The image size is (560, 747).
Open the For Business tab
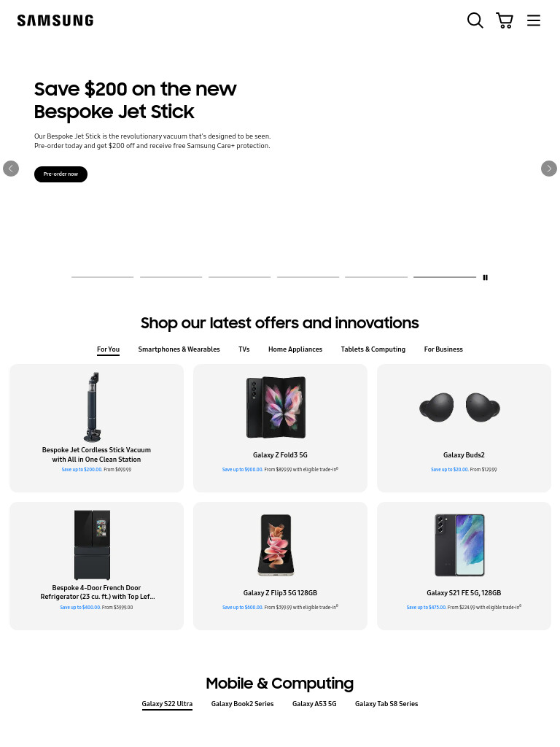pos(443,349)
